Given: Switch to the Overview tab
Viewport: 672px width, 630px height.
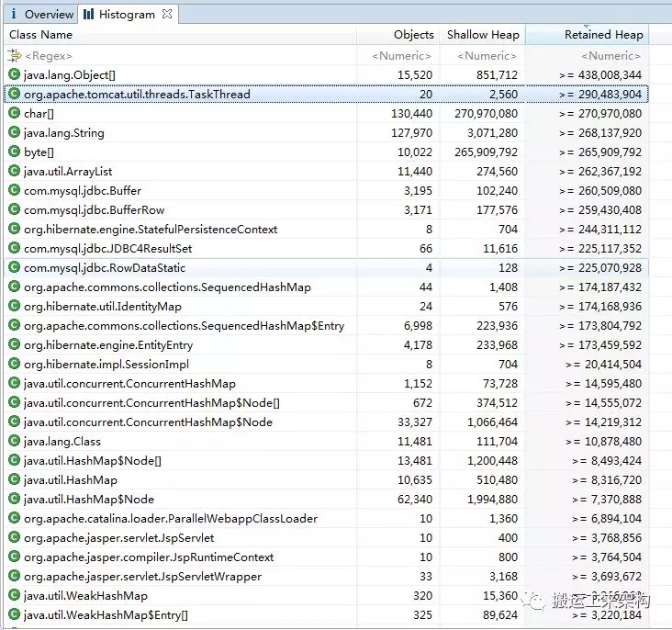Looking at the screenshot, I should click(x=41, y=14).
